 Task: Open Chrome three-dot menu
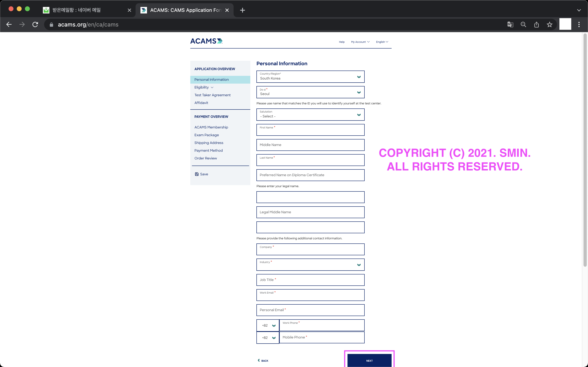[x=579, y=24]
